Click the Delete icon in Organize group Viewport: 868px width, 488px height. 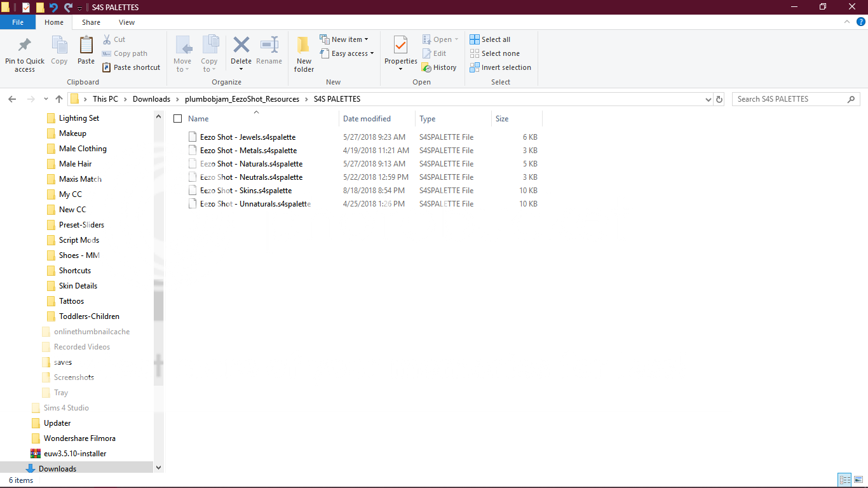[x=241, y=46]
